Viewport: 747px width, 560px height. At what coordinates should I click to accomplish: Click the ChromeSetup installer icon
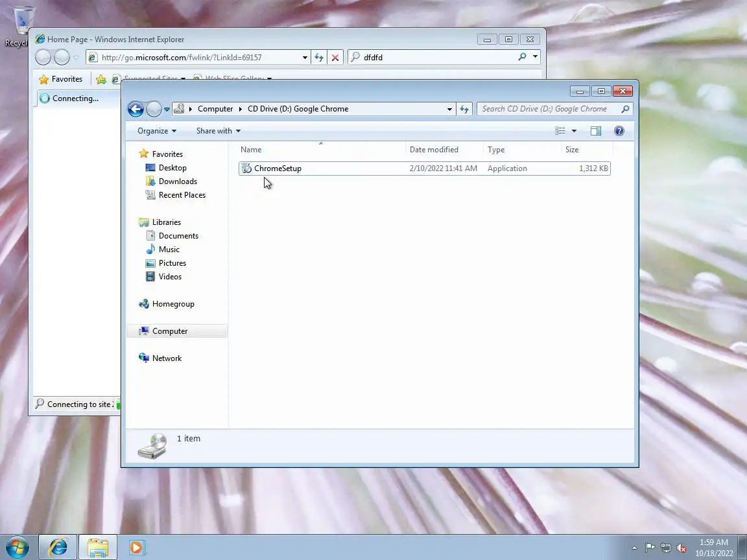(246, 168)
